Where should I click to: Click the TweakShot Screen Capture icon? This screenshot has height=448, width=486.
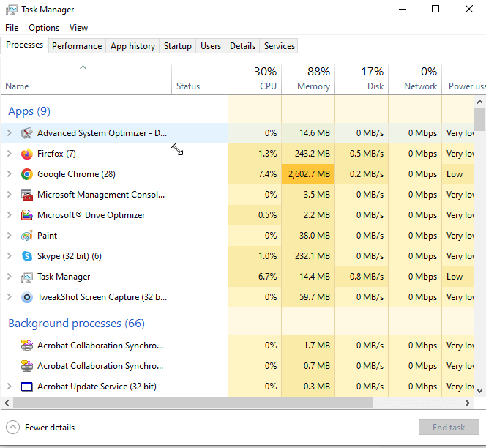pos(27,297)
